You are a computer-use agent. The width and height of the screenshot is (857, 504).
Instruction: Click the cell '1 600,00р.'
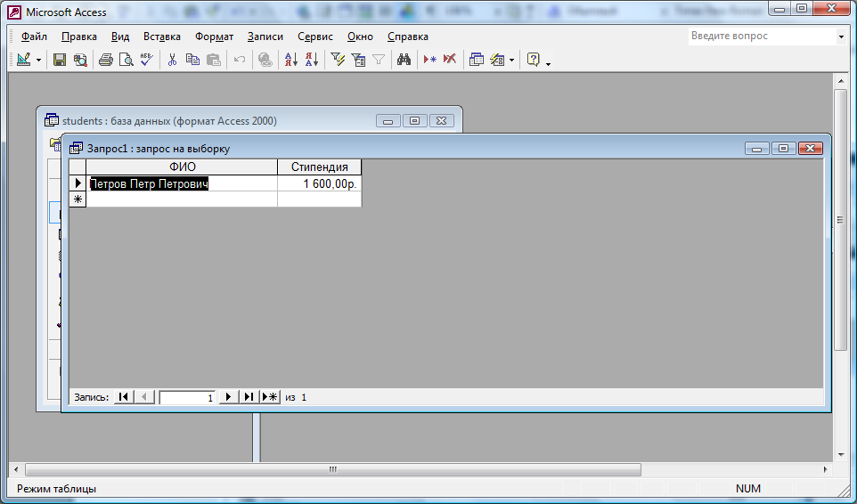[319, 183]
